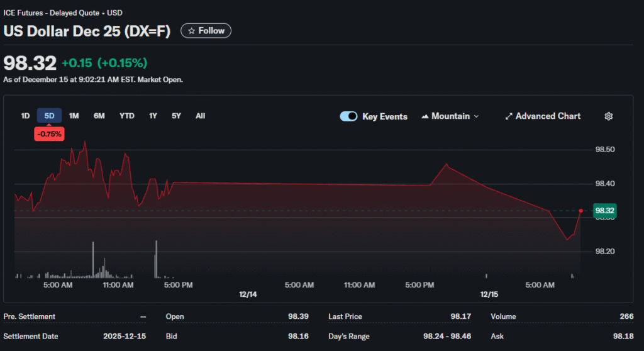Viewport: 644px width, 351px height.
Task: Select the 5D time range tab
Action: tap(49, 116)
